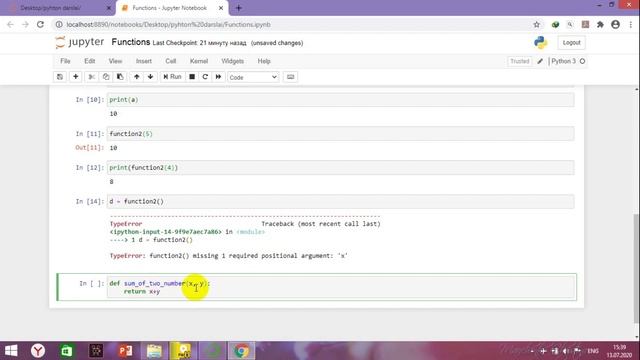This screenshot has width=640, height=360.
Task: Switch to the Desktop/pyhton darslar tab
Action: click(x=51, y=8)
